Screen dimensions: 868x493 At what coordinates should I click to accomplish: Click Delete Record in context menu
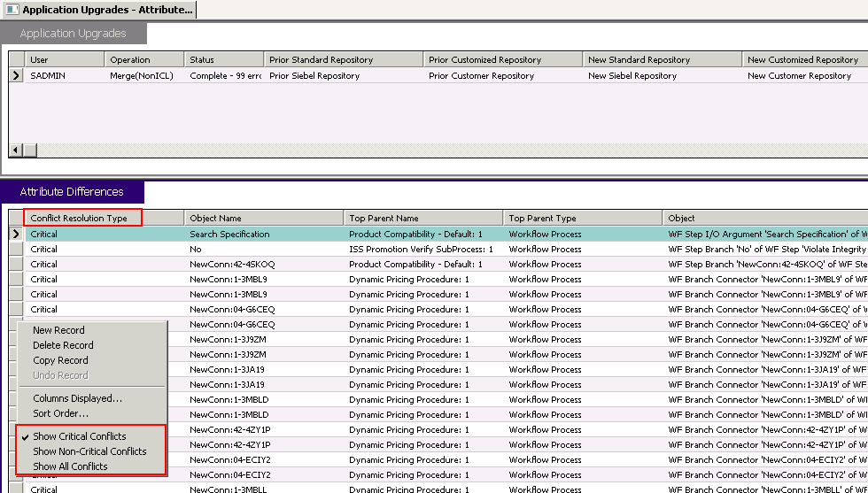point(63,345)
